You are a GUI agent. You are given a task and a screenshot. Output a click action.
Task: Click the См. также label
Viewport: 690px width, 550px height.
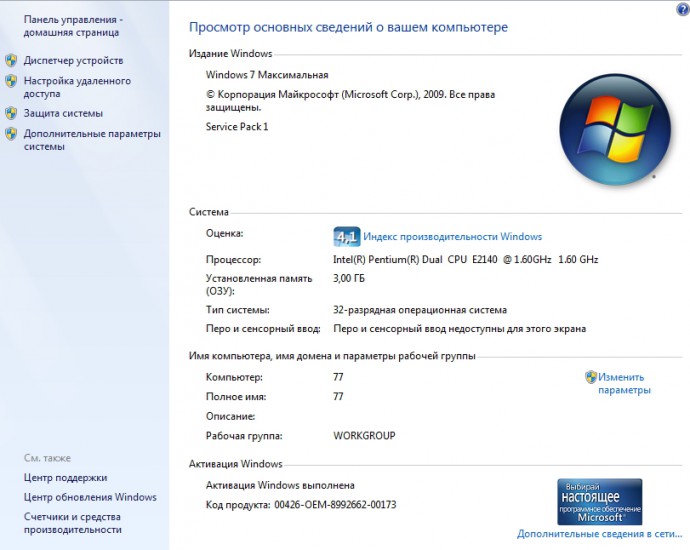pyautogui.click(x=47, y=458)
